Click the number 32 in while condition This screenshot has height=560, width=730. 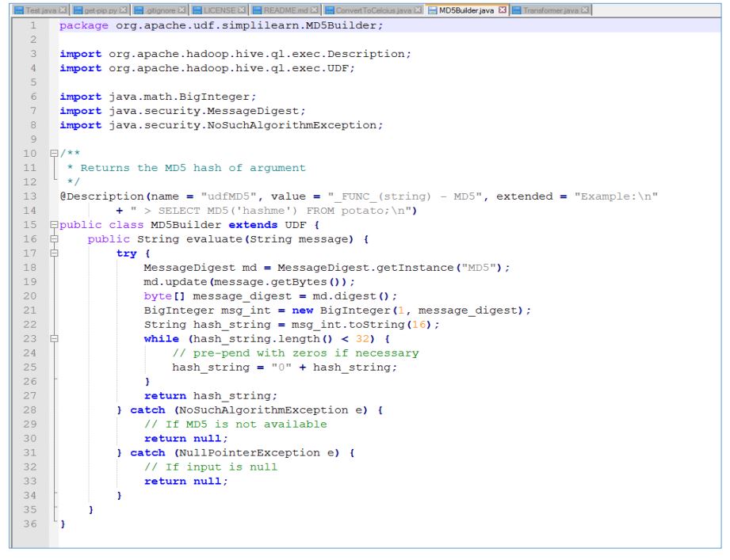(x=362, y=339)
